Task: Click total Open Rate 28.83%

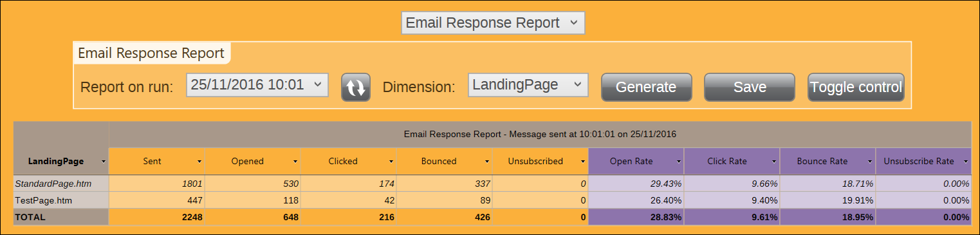Action: (665, 217)
